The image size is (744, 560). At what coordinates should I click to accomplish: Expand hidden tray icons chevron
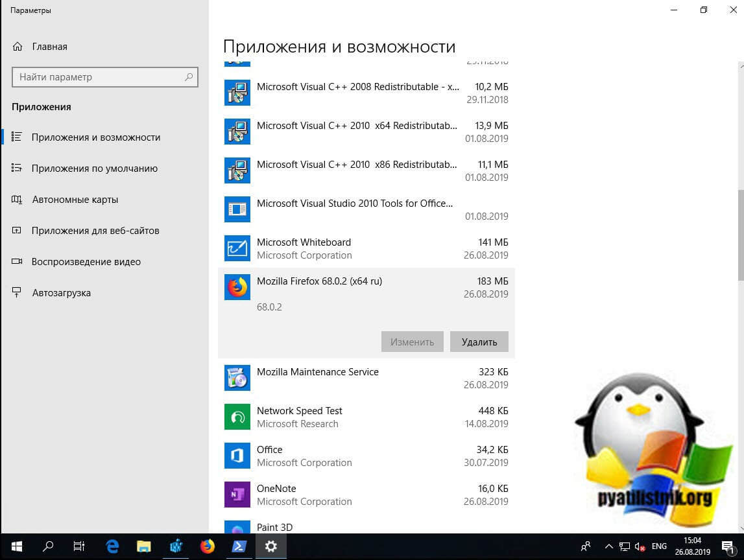[609, 546]
